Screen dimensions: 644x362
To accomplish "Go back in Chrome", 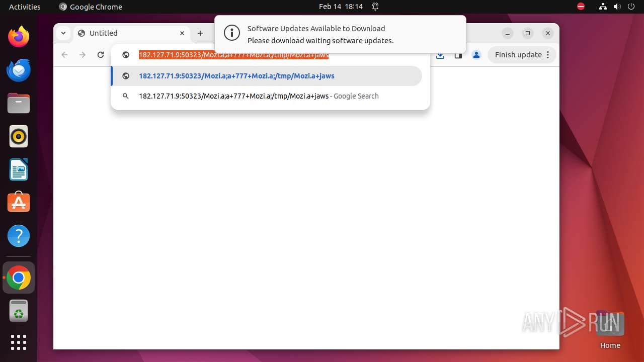I will [64, 55].
